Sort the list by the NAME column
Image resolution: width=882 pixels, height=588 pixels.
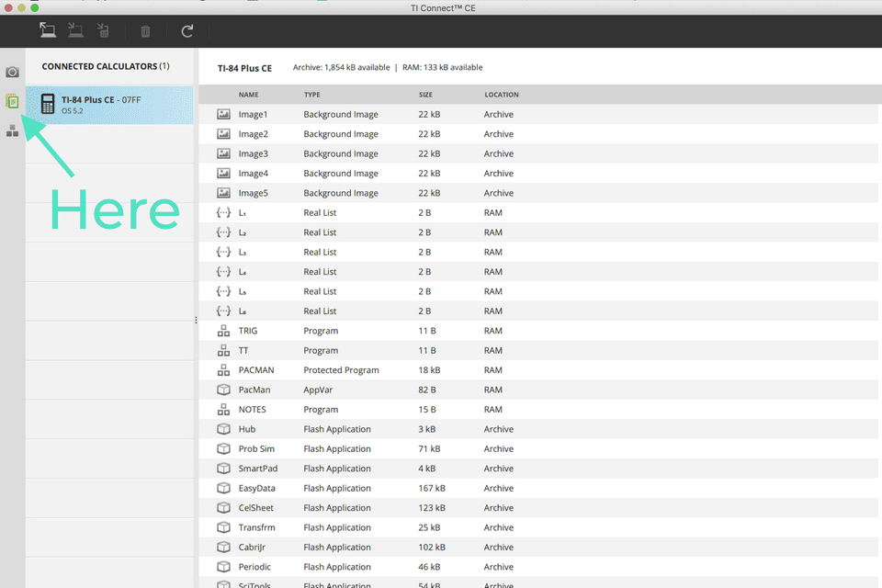coord(248,95)
